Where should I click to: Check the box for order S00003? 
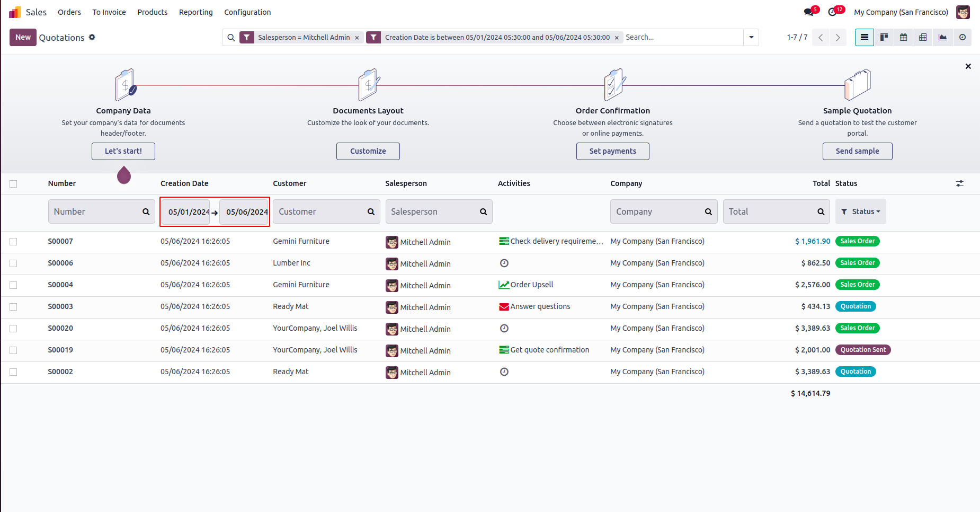13,307
